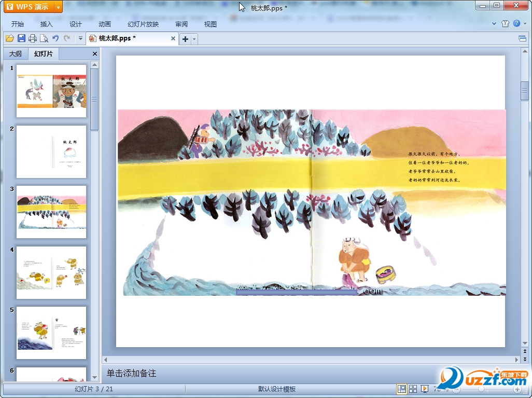Redo the last undone action

67,38
